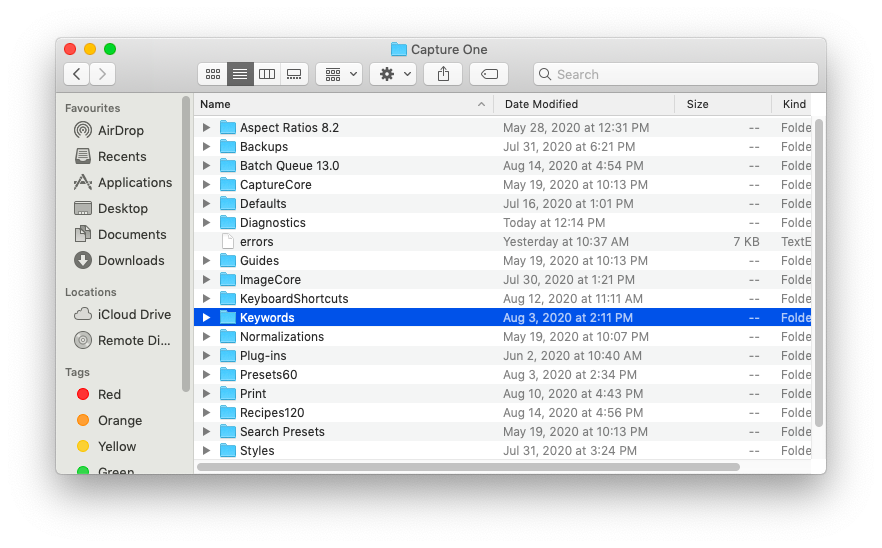Click the horizontal scrollbar at the bottom
882x548 pixels.
point(468,467)
